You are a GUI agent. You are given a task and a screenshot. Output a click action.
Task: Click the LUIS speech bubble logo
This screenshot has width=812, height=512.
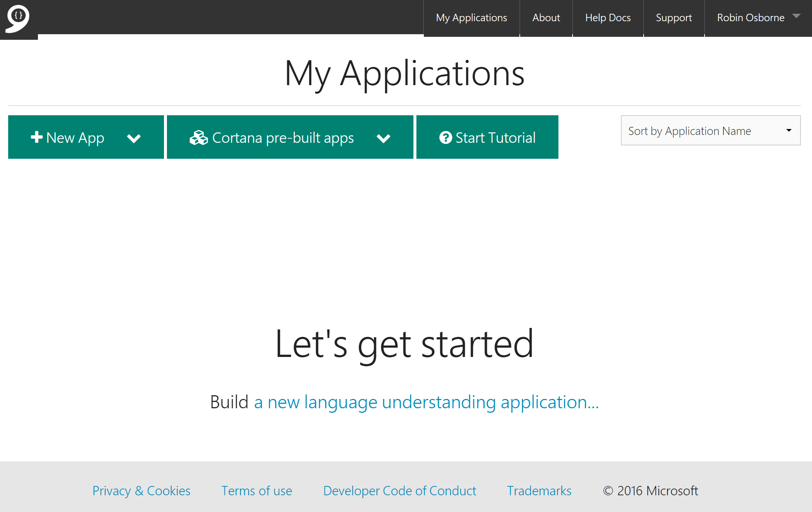pos(17,18)
